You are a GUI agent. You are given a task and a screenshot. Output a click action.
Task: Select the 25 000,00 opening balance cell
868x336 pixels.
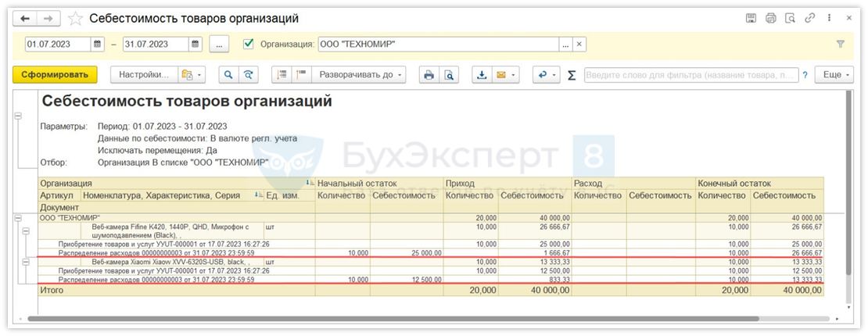click(x=407, y=252)
